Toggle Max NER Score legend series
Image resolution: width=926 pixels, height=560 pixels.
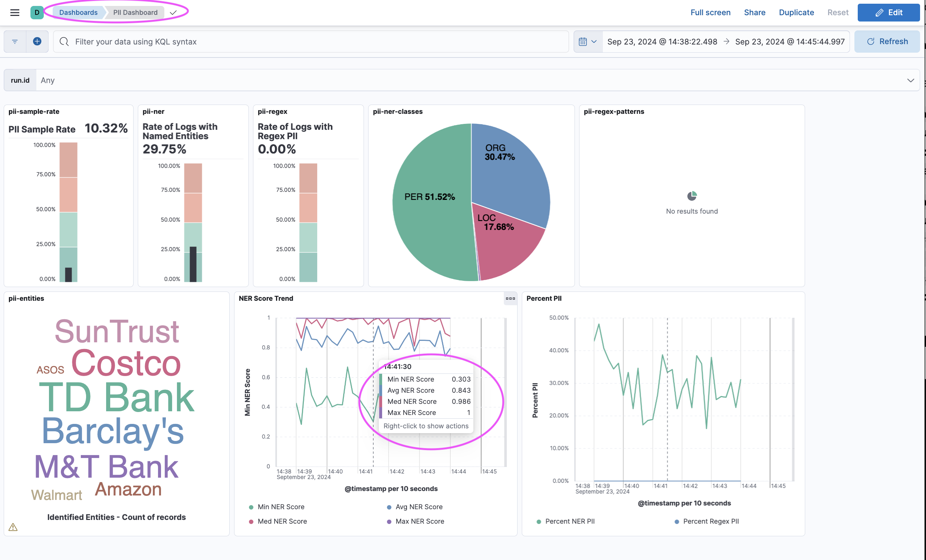[419, 521]
